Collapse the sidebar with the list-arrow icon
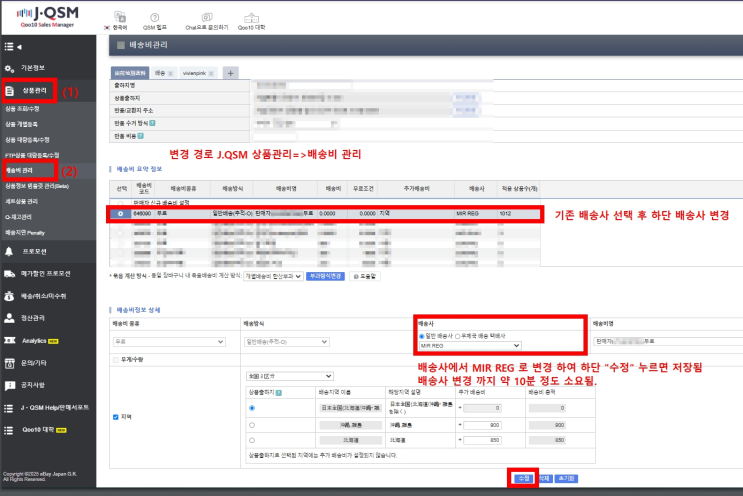The height and width of the screenshot is (496, 743). tap(13, 47)
